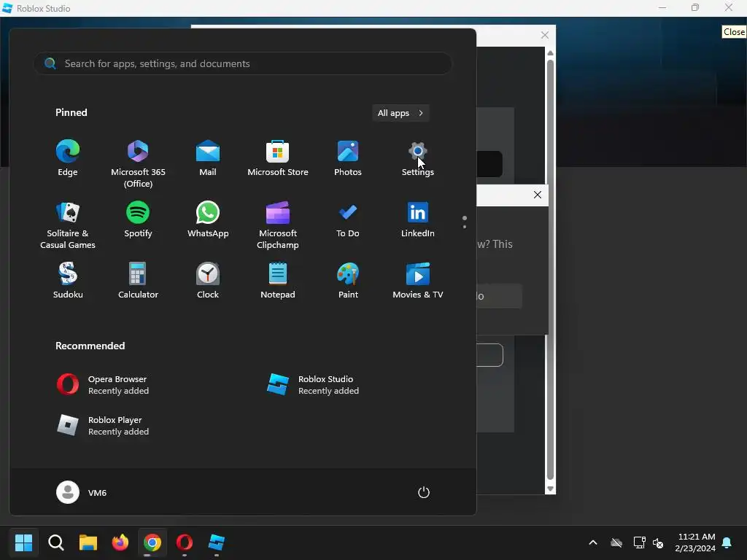Open Settings from pinned apps
This screenshot has width=747, height=560.
[418, 158]
